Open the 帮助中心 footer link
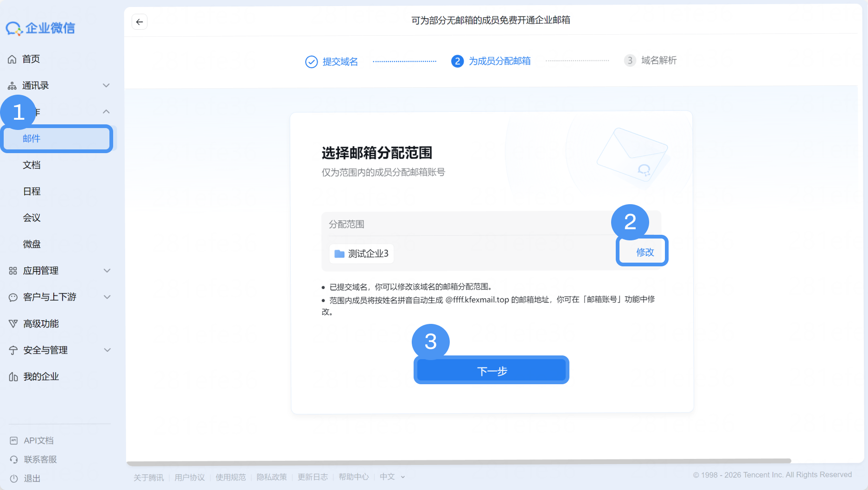Viewport: 868px width, 490px height. (354, 477)
